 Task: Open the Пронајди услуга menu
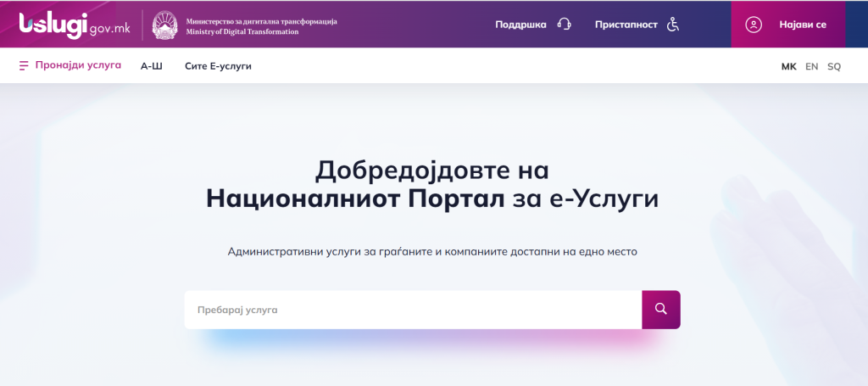(x=78, y=65)
